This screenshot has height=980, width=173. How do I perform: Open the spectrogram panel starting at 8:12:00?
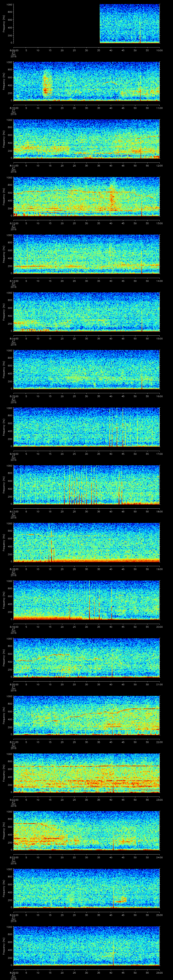[x=86, y=197]
